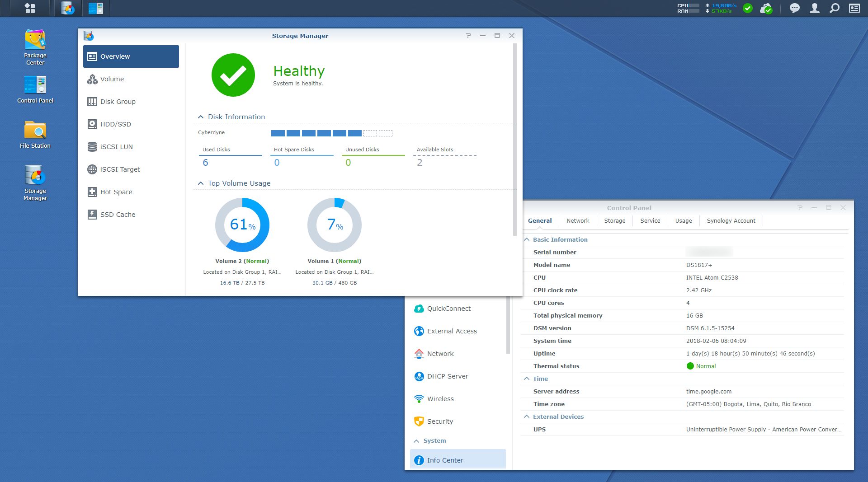Viewport: 868px width, 482px height.
Task: Collapse the Basic Information section
Action: click(527, 240)
